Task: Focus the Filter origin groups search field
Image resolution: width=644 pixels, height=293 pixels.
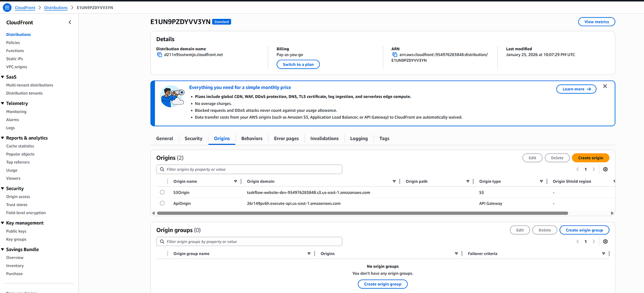Action: [x=249, y=241]
